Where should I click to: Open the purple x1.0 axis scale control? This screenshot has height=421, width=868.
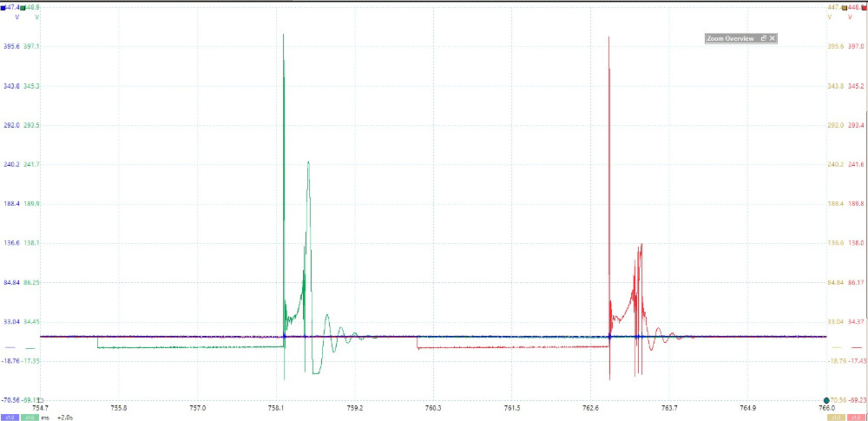[x=9, y=418]
